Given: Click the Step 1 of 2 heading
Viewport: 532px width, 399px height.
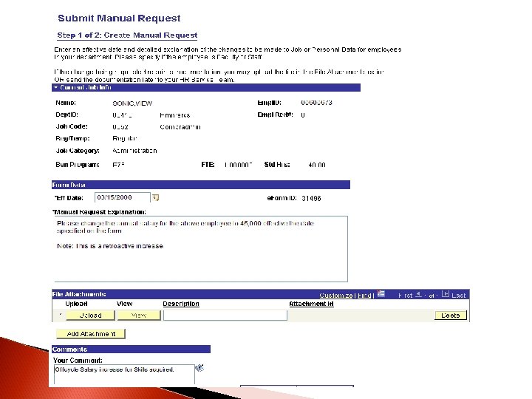Looking at the screenshot, I should pyautogui.click(x=127, y=35).
